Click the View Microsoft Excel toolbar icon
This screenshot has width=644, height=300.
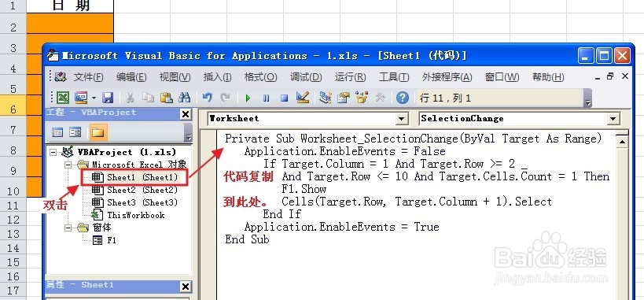[x=63, y=98]
